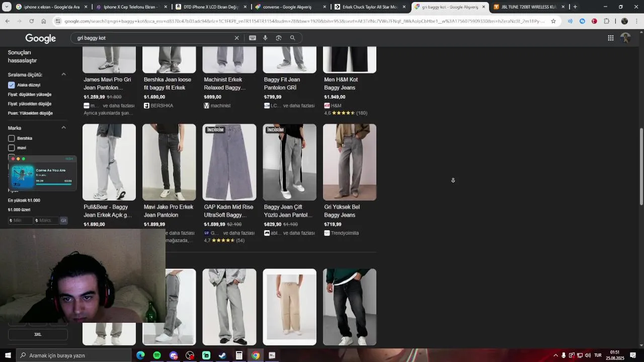The image size is (644, 362).
Task: Show hidden system tray icons
Action: tap(555, 355)
